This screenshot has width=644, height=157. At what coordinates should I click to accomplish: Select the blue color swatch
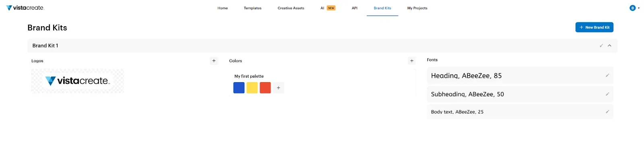(x=239, y=88)
